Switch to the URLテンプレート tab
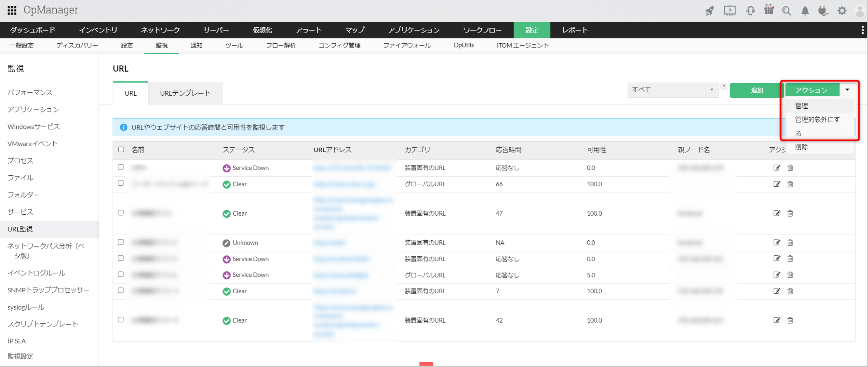 click(x=185, y=93)
